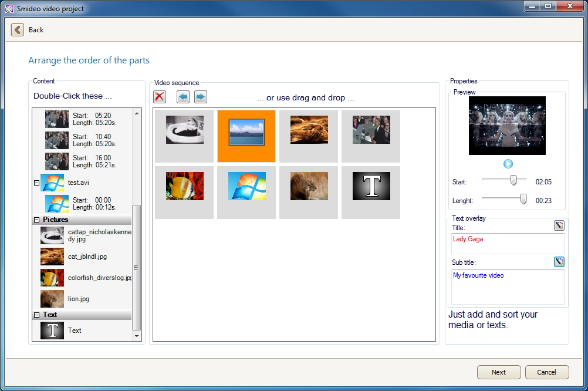Select the Text item icon in Content
The image size is (588, 391).
[52, 331]
